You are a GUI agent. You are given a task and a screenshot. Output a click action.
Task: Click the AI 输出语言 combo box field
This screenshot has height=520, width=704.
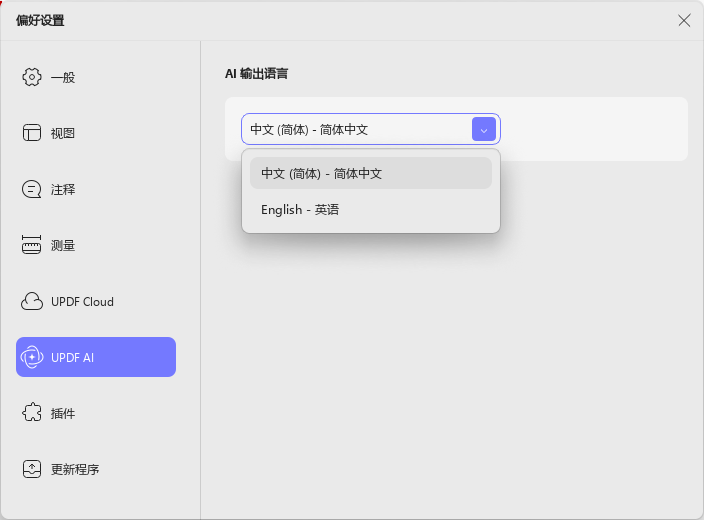pos(370,129)
